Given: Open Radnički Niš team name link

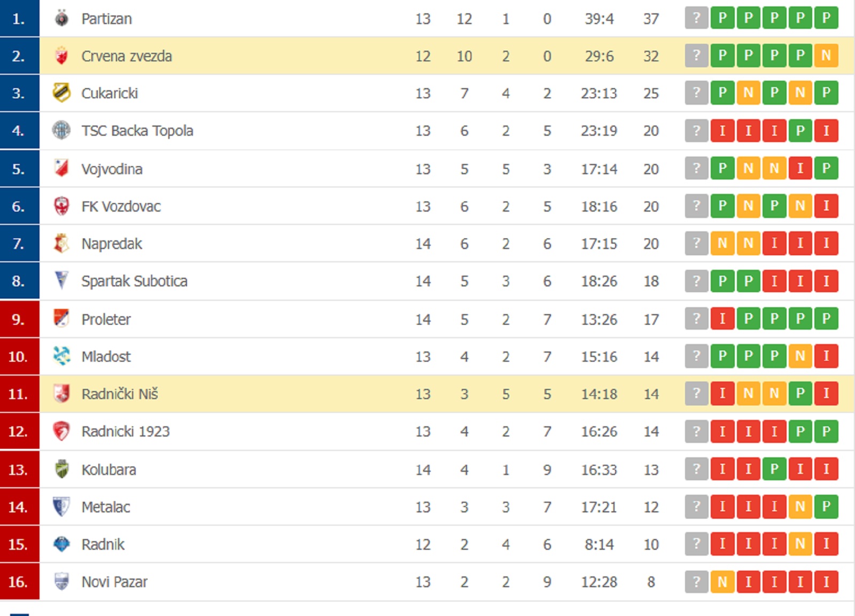Looking at the screenshot, I should click(x=120, y=394).
